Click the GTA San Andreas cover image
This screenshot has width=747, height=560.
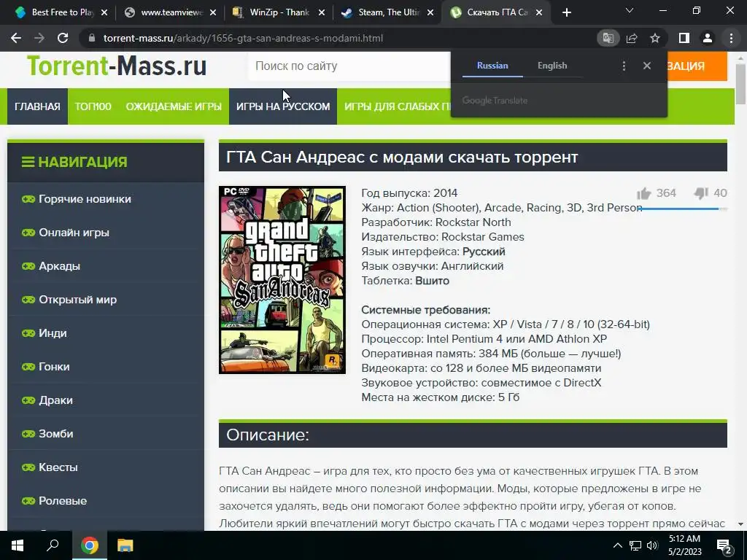282,280
